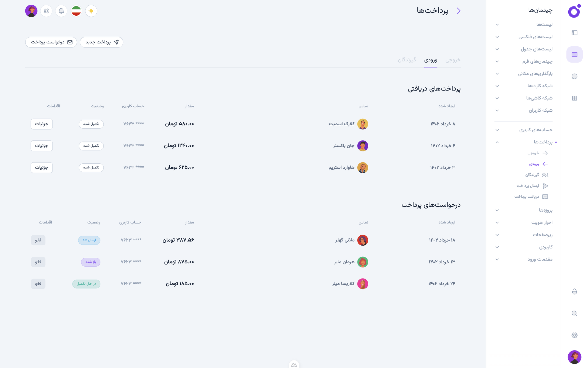The height and width of the screenshot is (368, 588).
Task: Click the user avatar in top header
Action: point(31,11)
